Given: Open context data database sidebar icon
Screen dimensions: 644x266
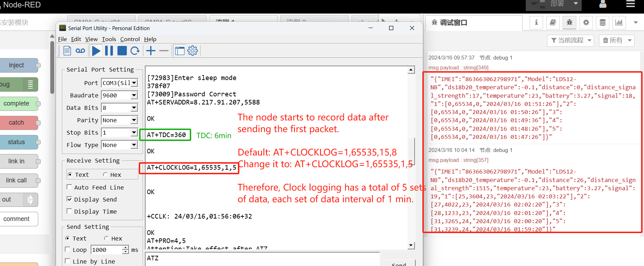Looking at the screenshot, I should [x=603, y=23].
